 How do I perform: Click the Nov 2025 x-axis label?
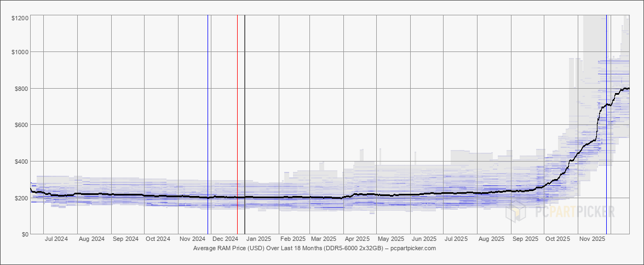(x=592, y=239)
